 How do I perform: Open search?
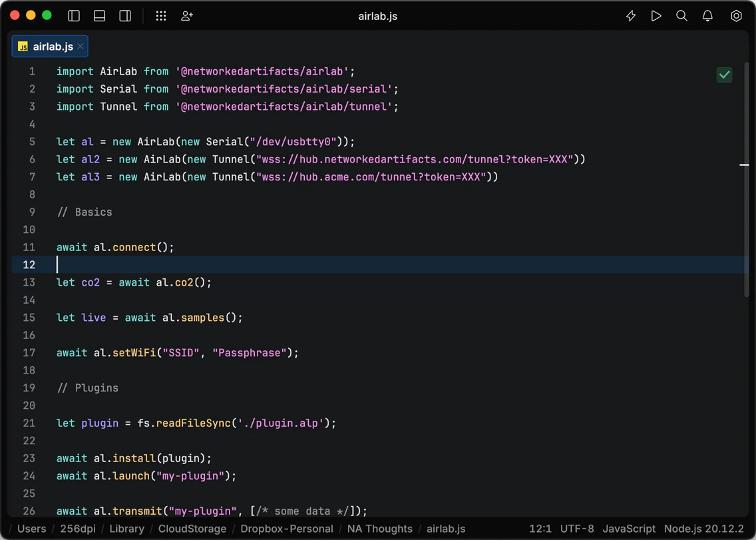click(x=681, y=15)
